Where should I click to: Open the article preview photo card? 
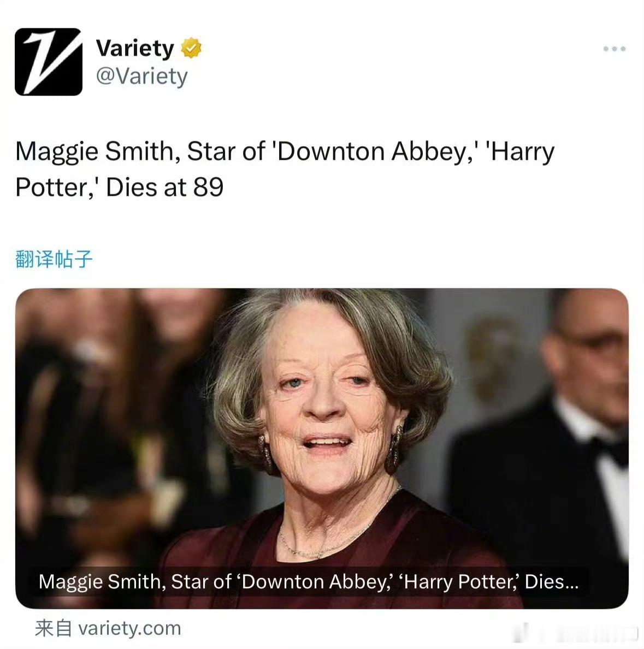point(322,448)
